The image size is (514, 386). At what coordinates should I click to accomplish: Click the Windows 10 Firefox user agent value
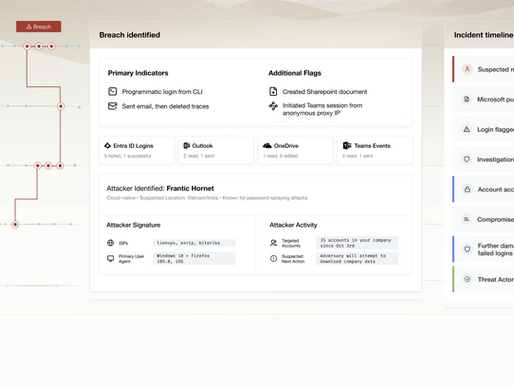pyautogui.click(x=194, y=258)
